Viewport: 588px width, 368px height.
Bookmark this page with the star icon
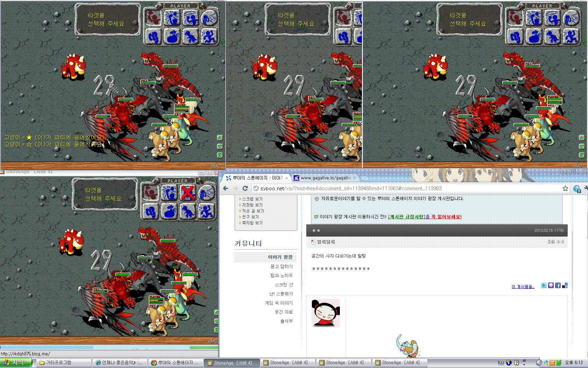click(x=565, y=189)
